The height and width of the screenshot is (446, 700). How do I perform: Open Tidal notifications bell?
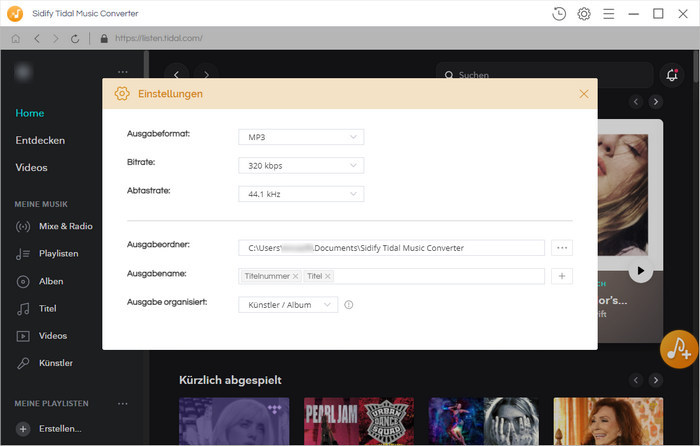672,75
